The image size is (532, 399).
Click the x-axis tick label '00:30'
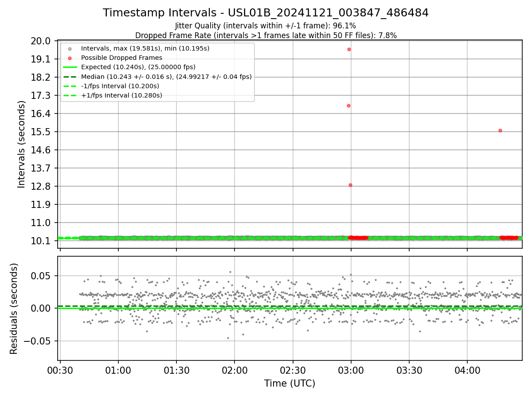tap(60, 371)
